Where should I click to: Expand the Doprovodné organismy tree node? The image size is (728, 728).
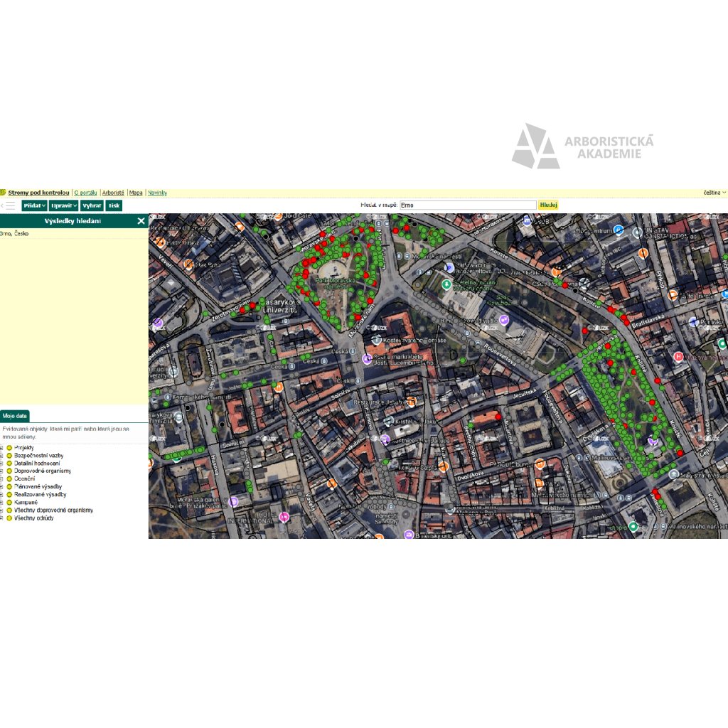pos(1,471)
